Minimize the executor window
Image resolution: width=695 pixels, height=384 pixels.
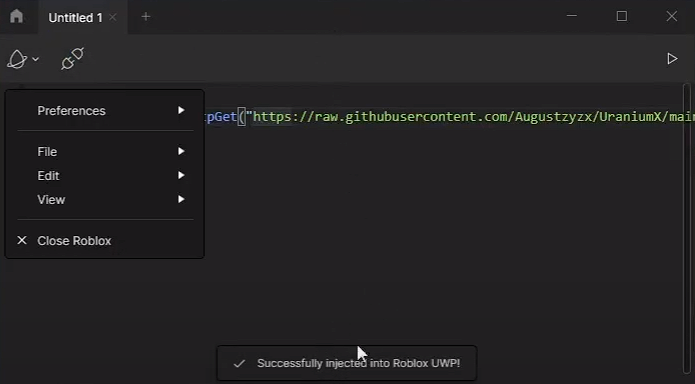tap(572, 16)
